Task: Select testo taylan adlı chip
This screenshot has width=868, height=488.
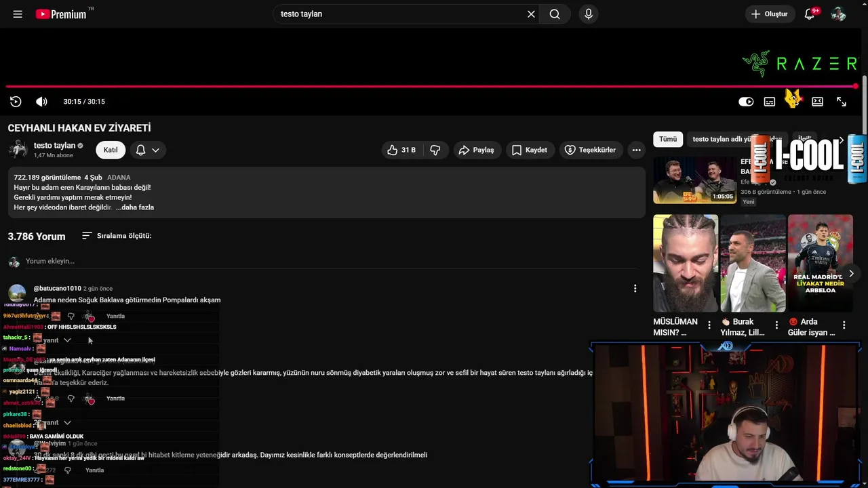Action: (736, 139)
